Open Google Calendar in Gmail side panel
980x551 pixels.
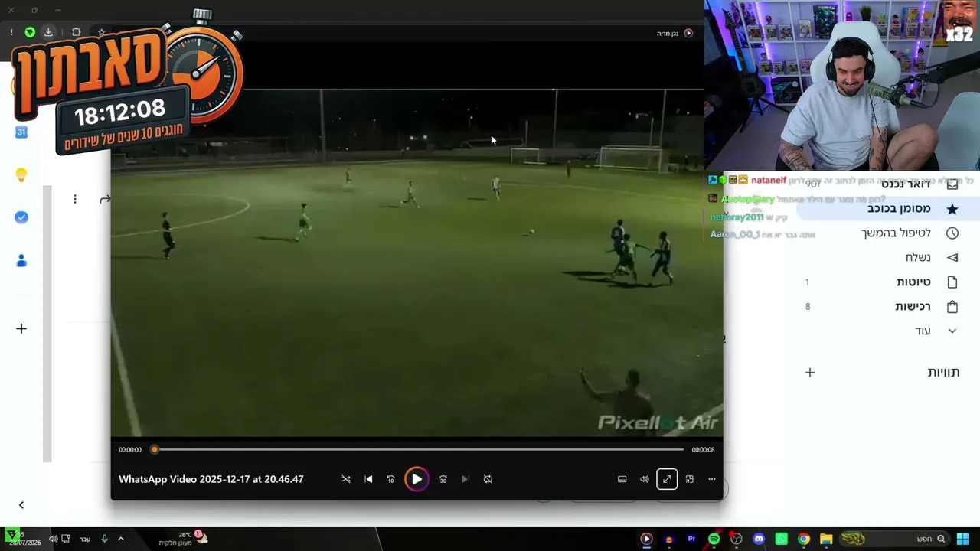coord(21,132)
